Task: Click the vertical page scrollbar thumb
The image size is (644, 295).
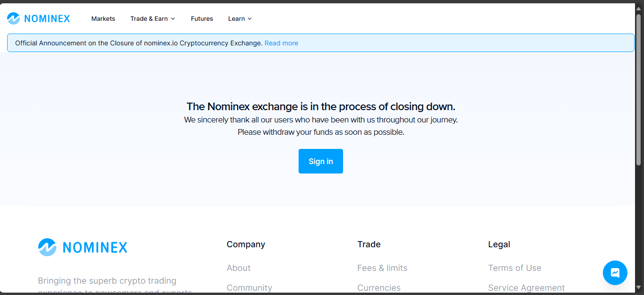Action: pos(639,90)
